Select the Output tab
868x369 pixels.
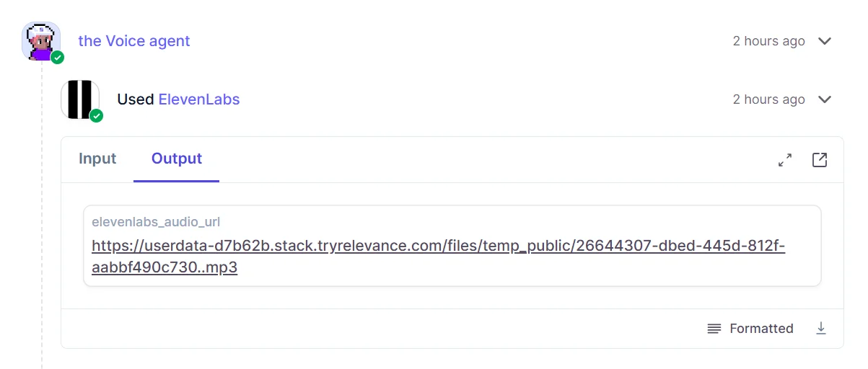coord(177,159)
